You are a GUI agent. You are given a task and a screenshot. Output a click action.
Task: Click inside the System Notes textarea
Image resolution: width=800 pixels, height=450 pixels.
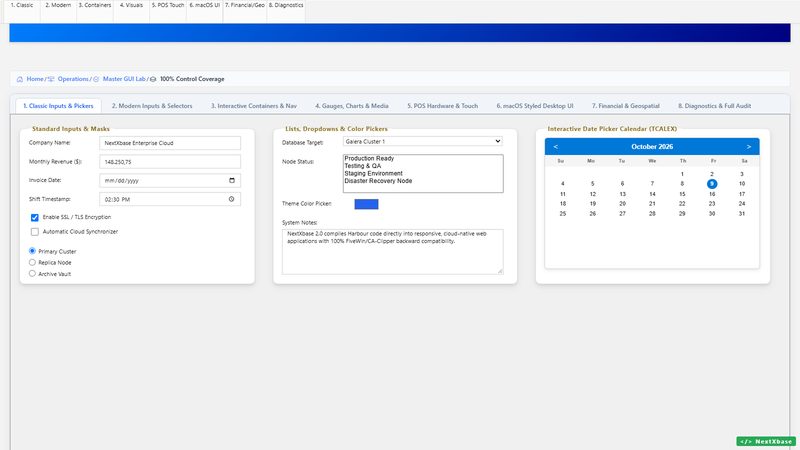point(392,252)
